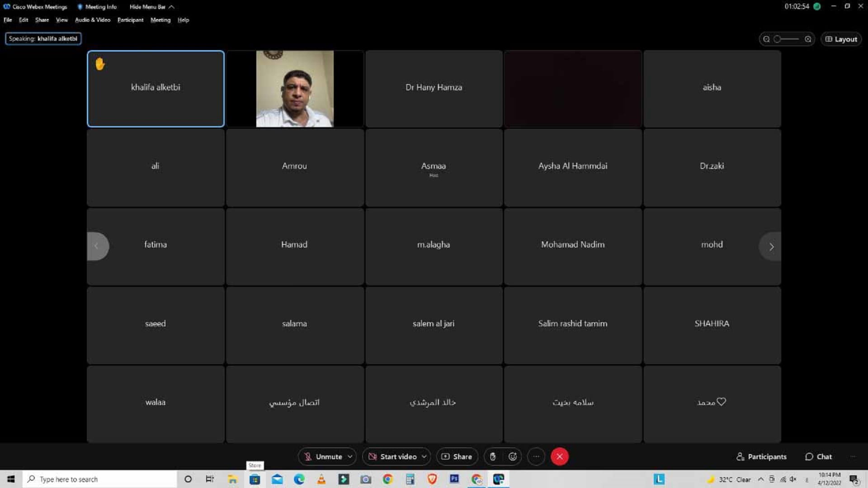
Task: Go to next page of participants
Action: [x=771, y=247]
